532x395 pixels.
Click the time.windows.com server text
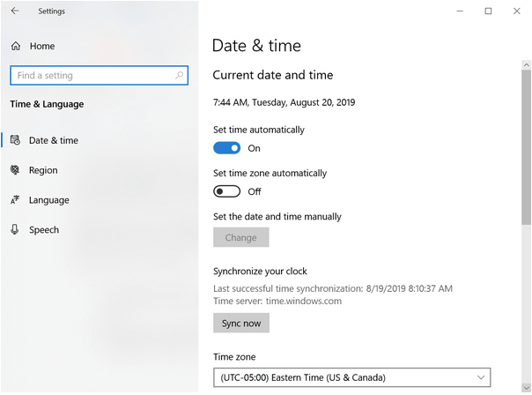point(304,301)
